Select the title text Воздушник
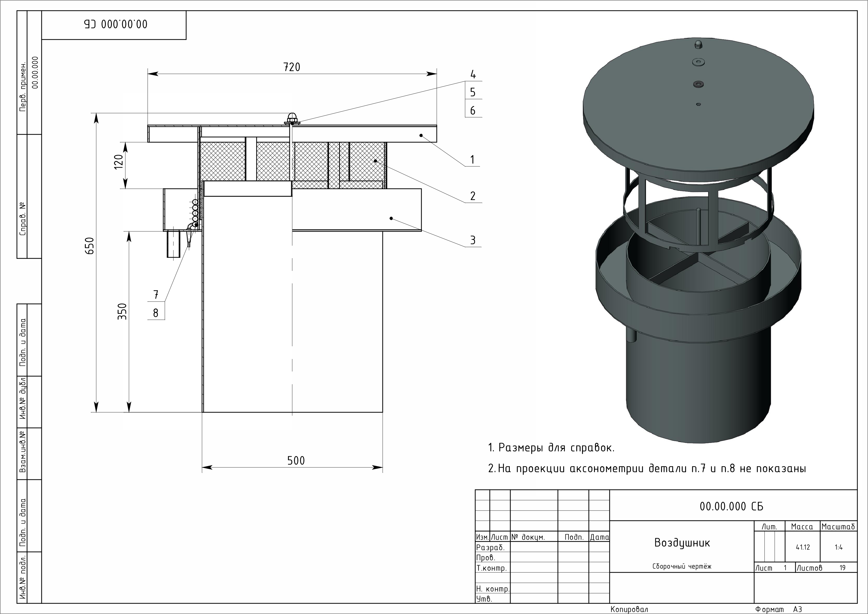Viewport: 868px width, 614px height. (682, 543)
